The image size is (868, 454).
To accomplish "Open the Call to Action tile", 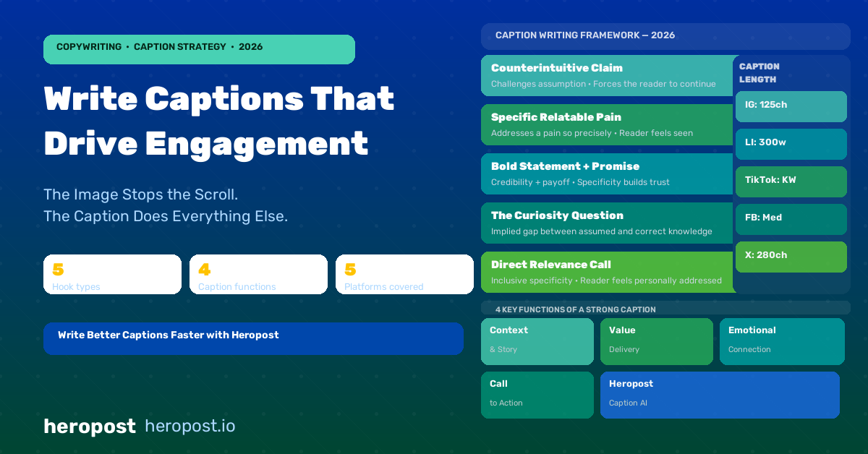I will pyautogui.click(x=537, y=395).
